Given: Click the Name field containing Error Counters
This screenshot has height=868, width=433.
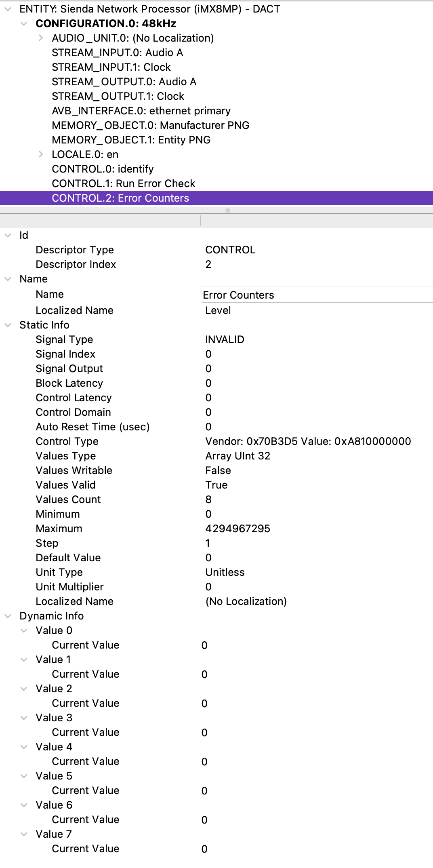Looking at the screenshot, I should coord(317,295).
